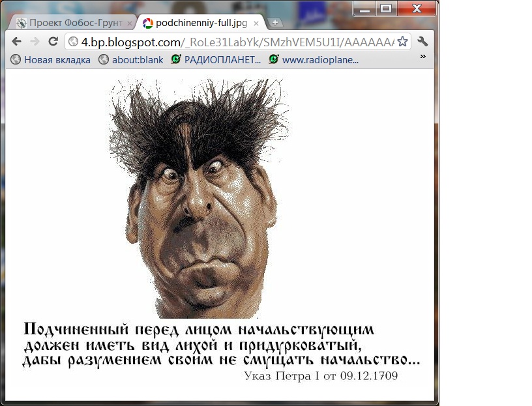Focus the address bar URL field
Screen dimensions: 532x406
click(237, 42)
